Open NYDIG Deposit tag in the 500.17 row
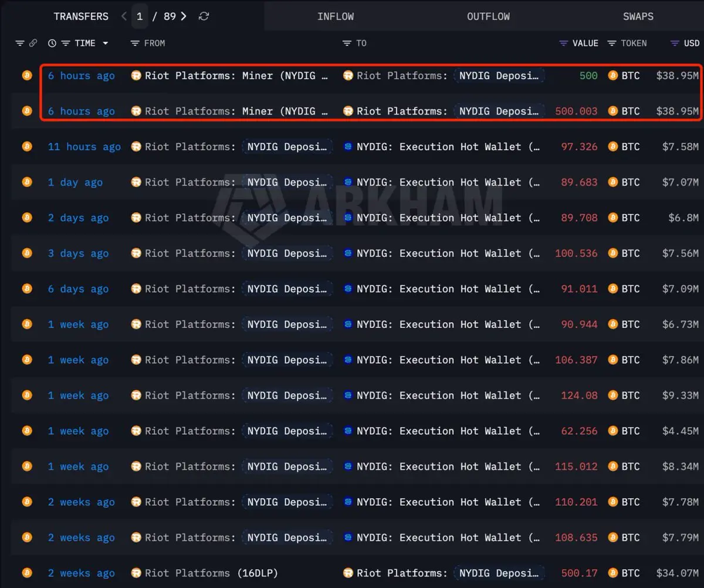Viewport: 704px width, 588px height. (x=499, y=573)
